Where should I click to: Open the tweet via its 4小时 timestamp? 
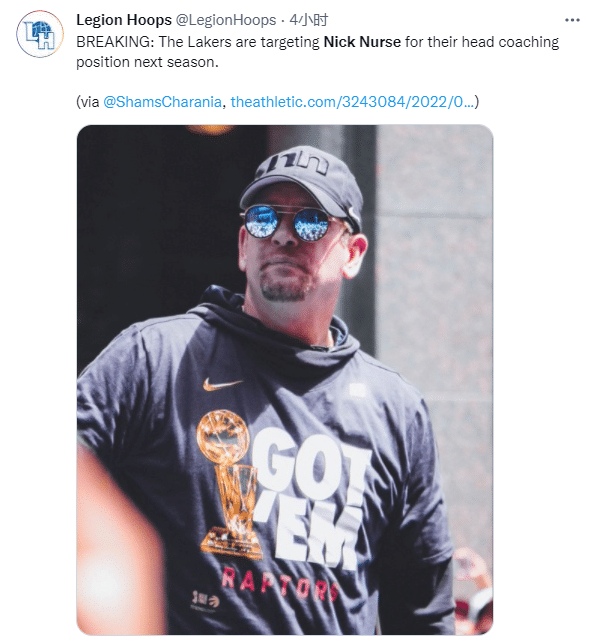tap(308, 20)
